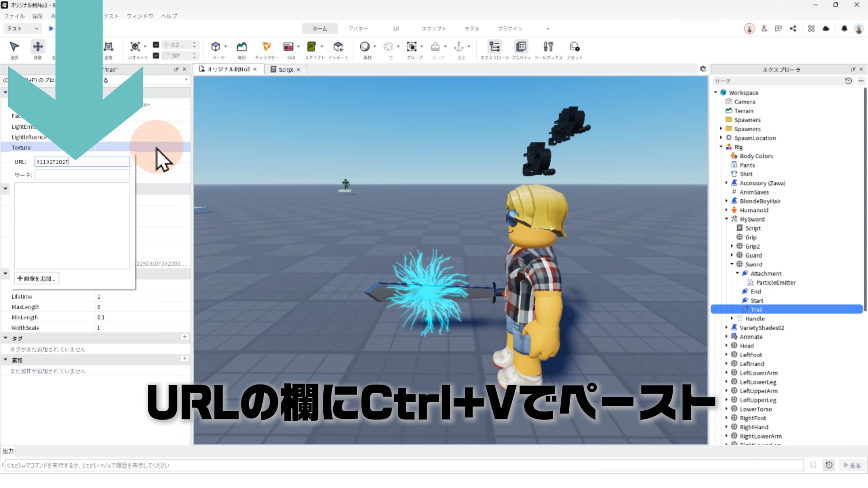Click the add image button
The image size is (868, 488).
point(37,278)
